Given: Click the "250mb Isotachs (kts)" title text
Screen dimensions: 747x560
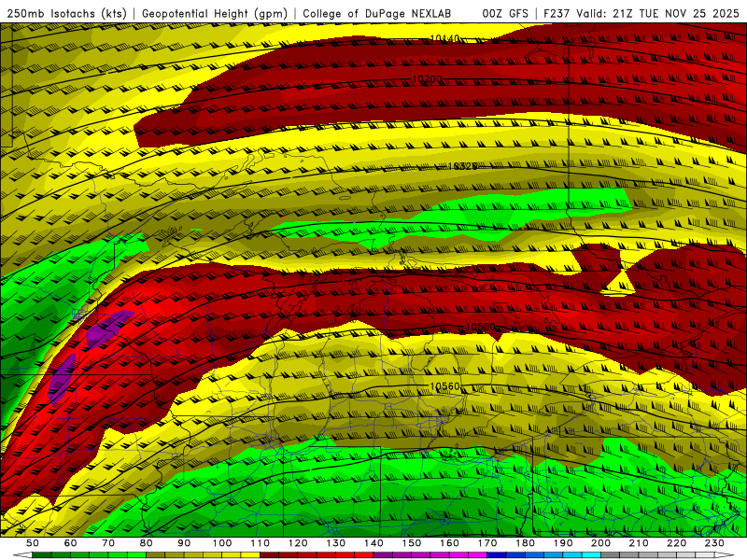Looking at the screenshot, I should 66,14.
